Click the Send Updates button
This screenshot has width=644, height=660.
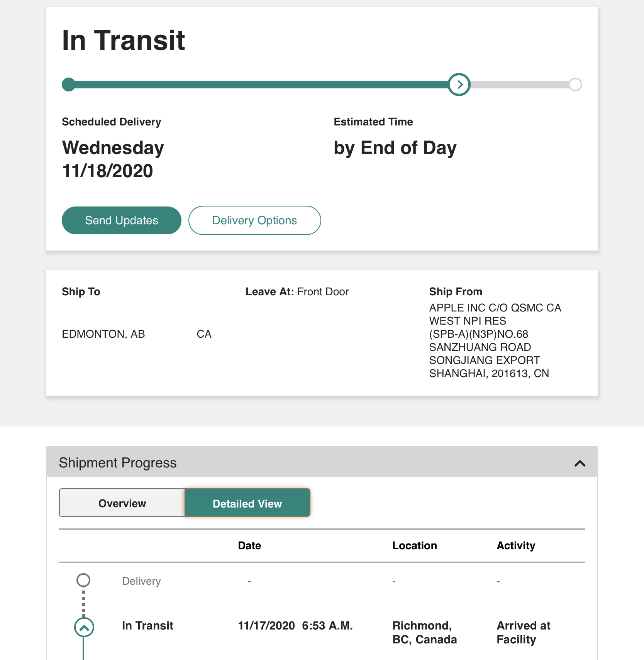coord(122,220)
